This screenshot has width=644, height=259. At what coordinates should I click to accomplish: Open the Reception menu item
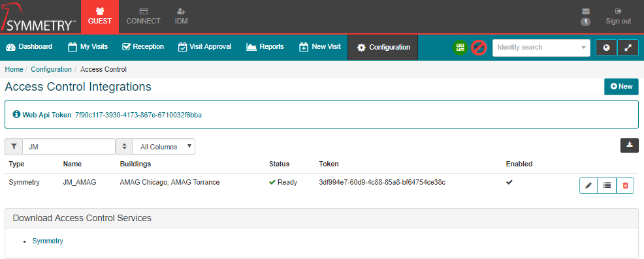point(143,47)
